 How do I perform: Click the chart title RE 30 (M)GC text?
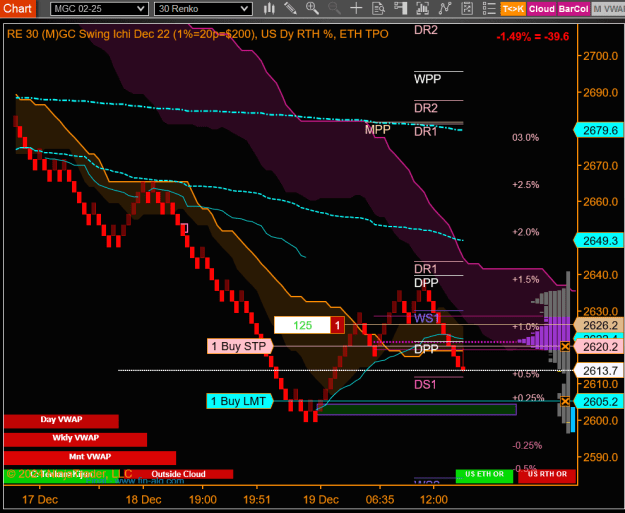click(197, 34)
